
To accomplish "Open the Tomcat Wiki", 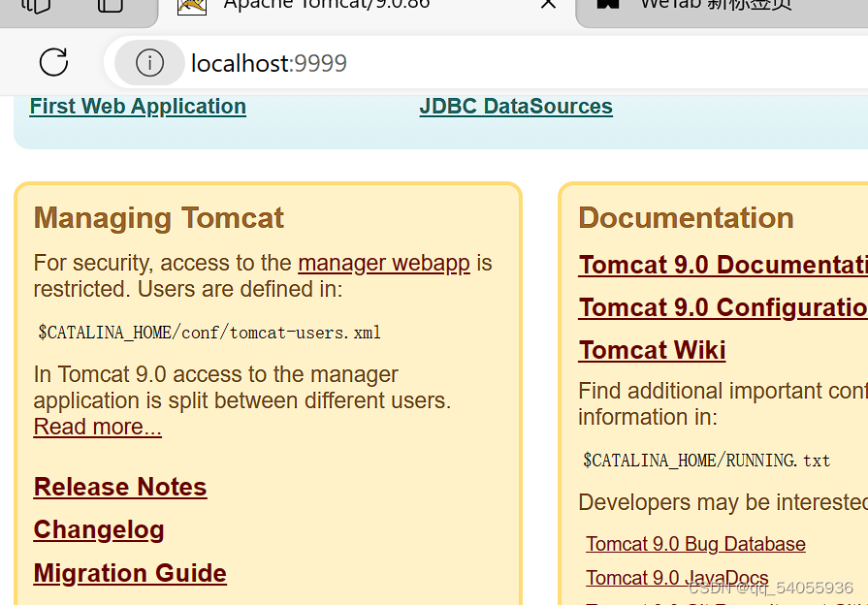I will [x=652, y=350].
